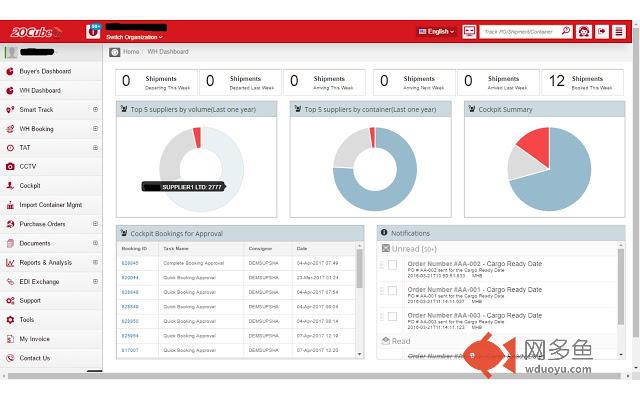Click the CCTV camera icon in sidebar
Screen dimensions: 640x400
10,166
